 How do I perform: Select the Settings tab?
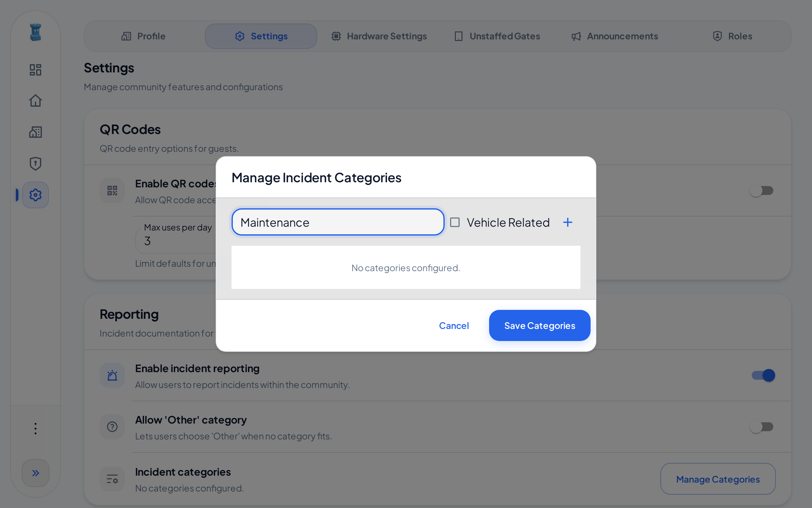click(x=261, y=36)
